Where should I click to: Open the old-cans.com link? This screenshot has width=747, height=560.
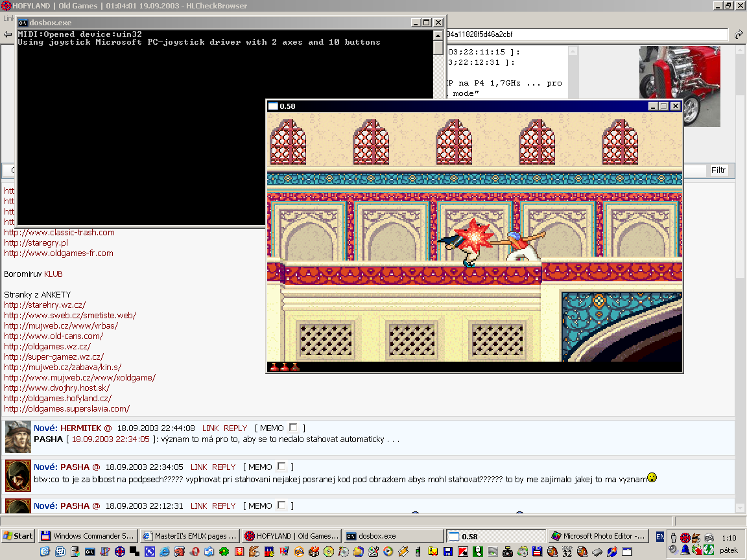tap(53, 336)
